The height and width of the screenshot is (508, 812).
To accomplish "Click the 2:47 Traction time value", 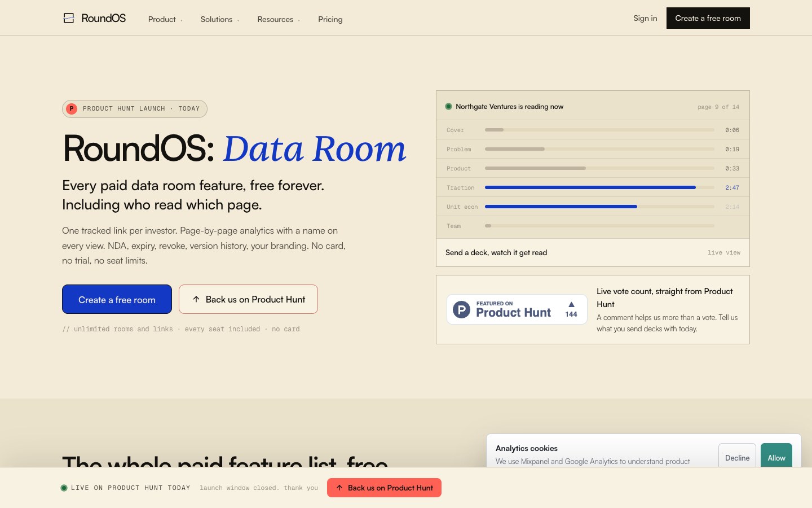I will (732, 187).
